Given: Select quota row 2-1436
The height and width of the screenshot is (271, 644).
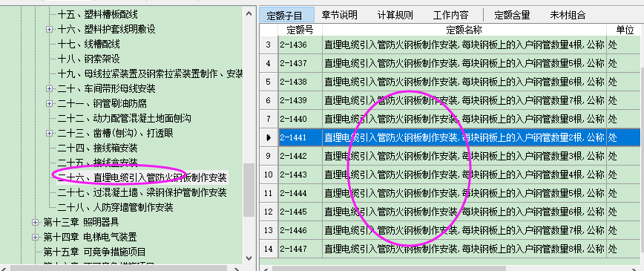Looking at the screenshot, I should 450,45.
